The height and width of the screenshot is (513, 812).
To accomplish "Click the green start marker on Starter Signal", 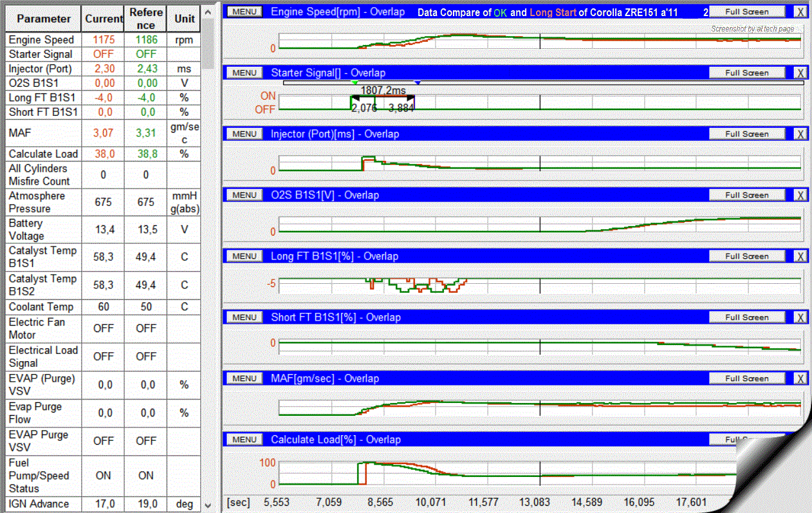I will pyautogui.click(x=355, y=83).
